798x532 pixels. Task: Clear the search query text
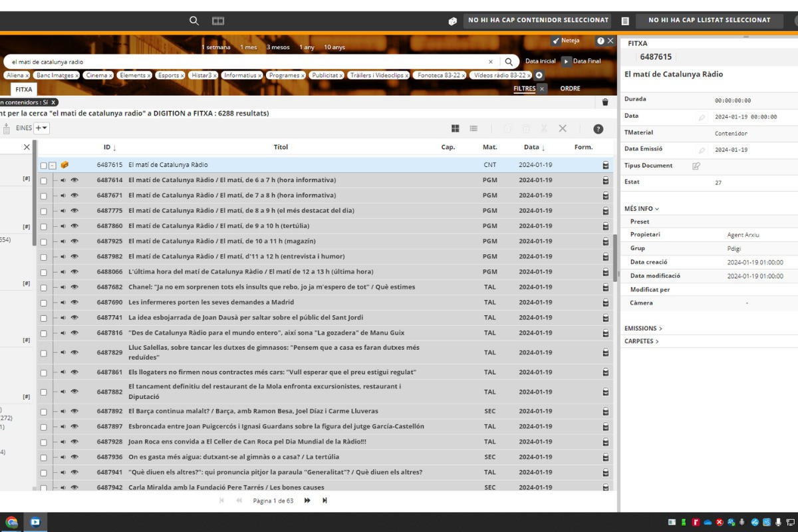coord(491,62)
